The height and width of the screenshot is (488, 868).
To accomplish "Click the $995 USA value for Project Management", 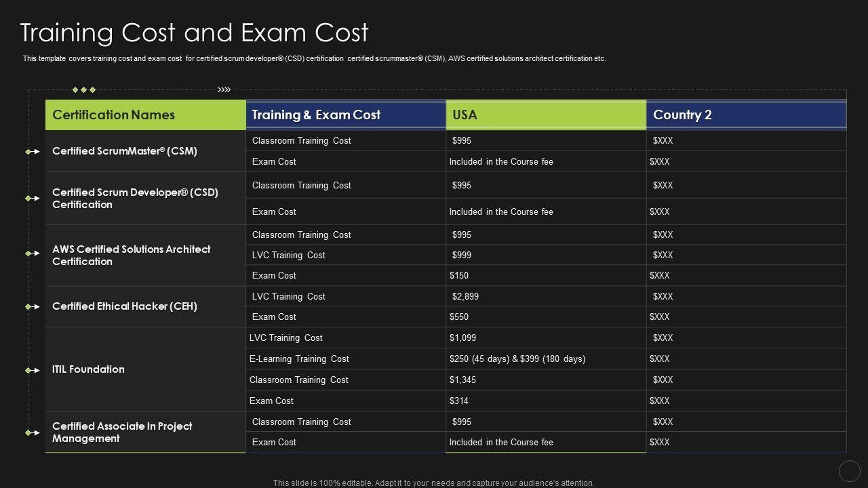I will click(x=462, y=422).
